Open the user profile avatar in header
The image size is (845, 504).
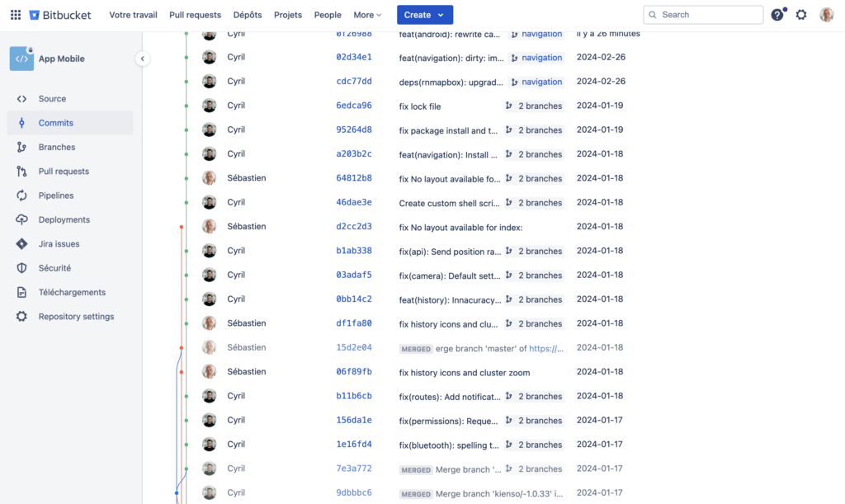coord(827,15)
